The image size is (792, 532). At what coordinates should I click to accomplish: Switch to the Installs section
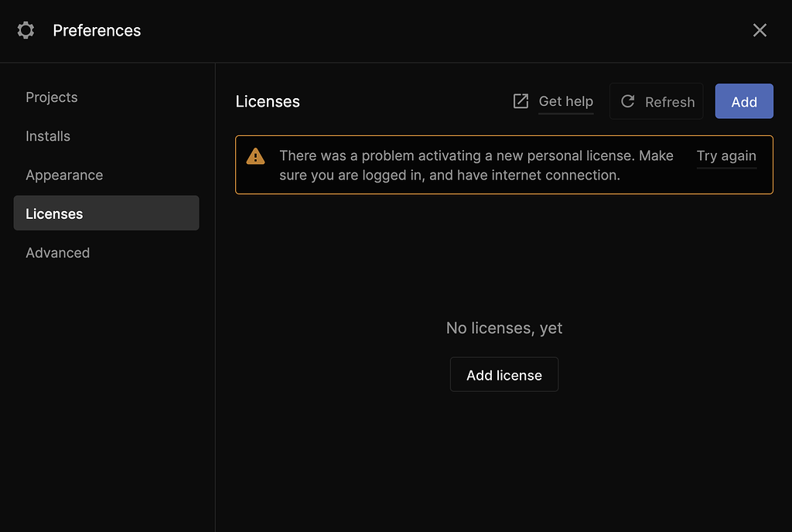[x=48, y=136]
